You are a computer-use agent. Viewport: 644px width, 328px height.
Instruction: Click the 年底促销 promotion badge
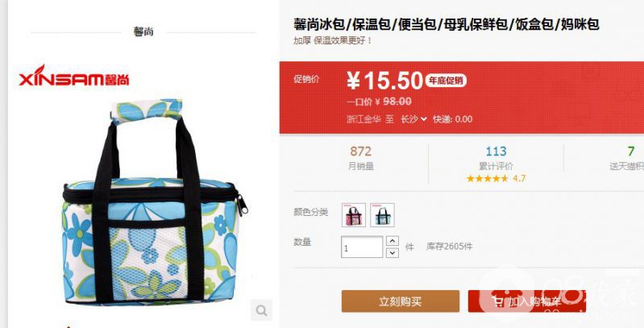pyautogui.click(x=446, y=81)
